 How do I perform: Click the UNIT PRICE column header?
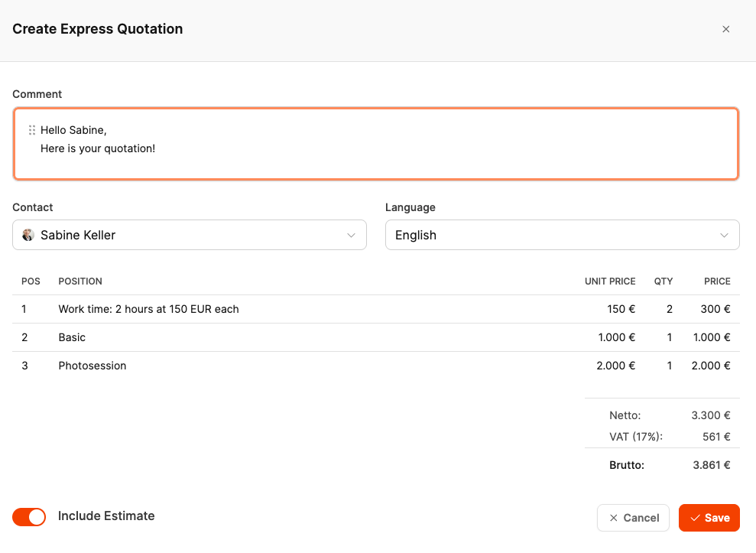pos(610,281)
